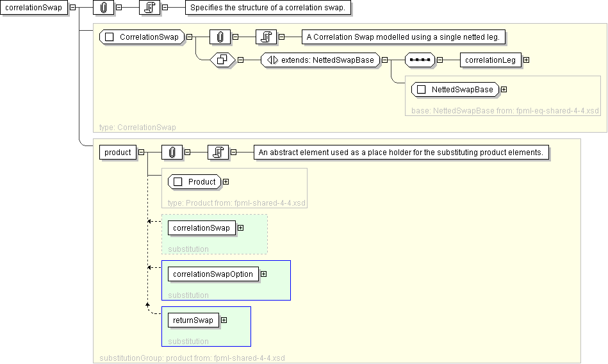Image resolution: width=608 pixels, height=364 pixels.
Task: Collapse the root correlationSwap element node
Action: (72, 8)
